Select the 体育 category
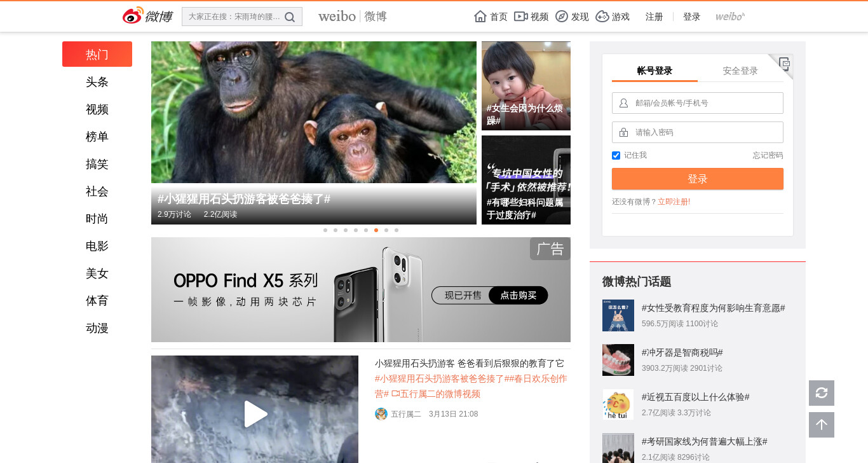 tap(97, 301)
